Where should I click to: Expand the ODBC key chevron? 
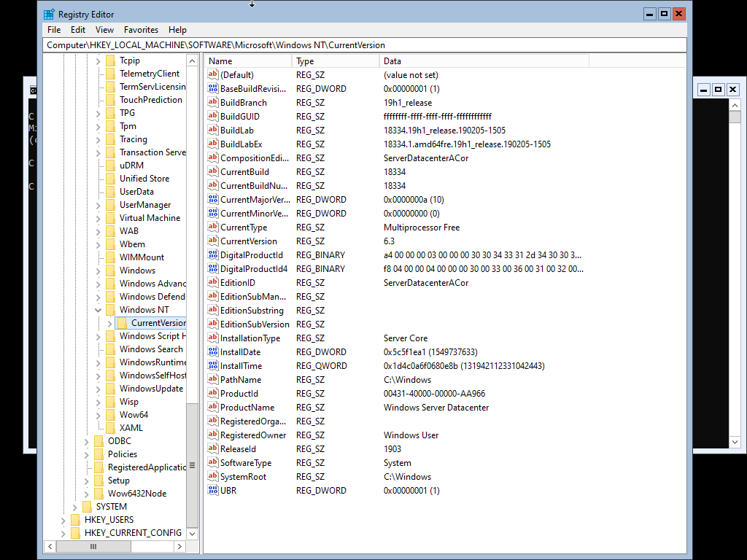click(x=87, y=441)
